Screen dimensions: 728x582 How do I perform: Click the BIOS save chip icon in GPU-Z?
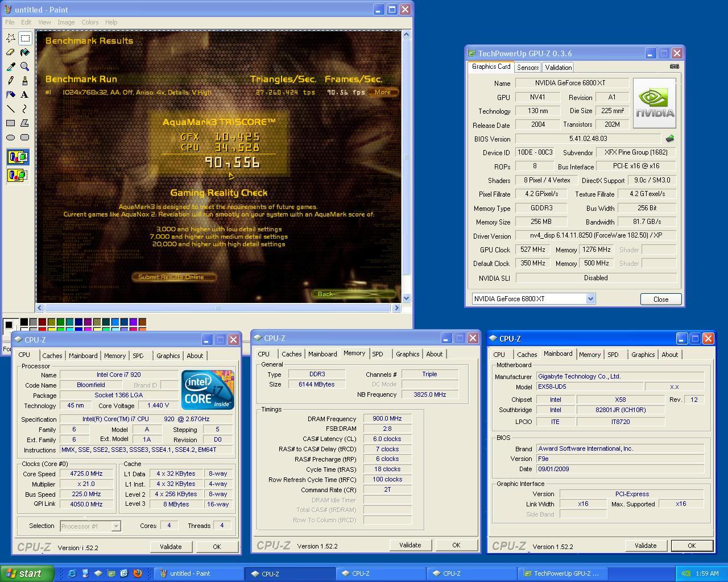[x=670, y=138]
